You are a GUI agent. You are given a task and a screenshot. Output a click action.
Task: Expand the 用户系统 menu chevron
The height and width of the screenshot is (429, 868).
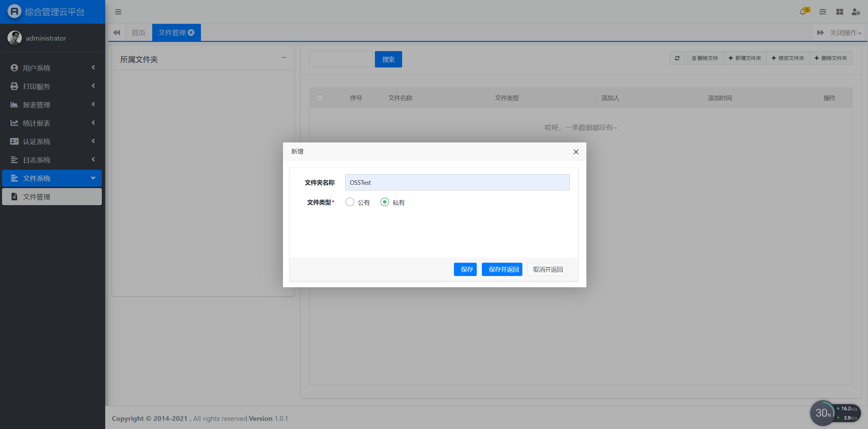coord(93,67)
